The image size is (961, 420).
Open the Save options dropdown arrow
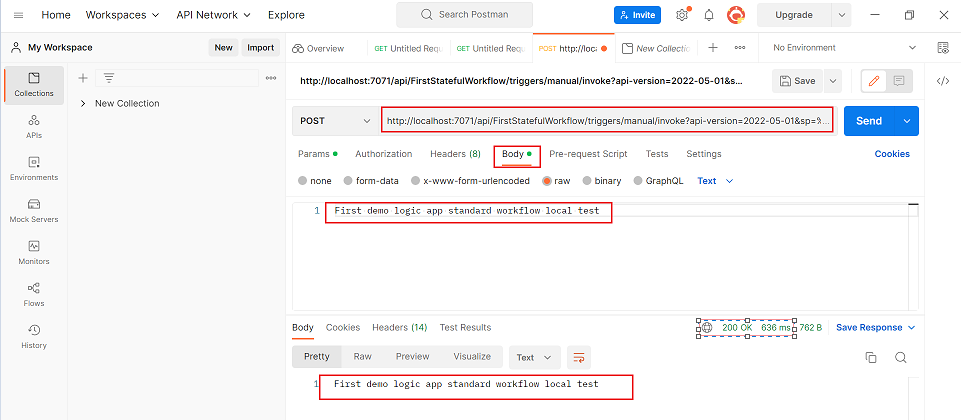tap(832, 81)
